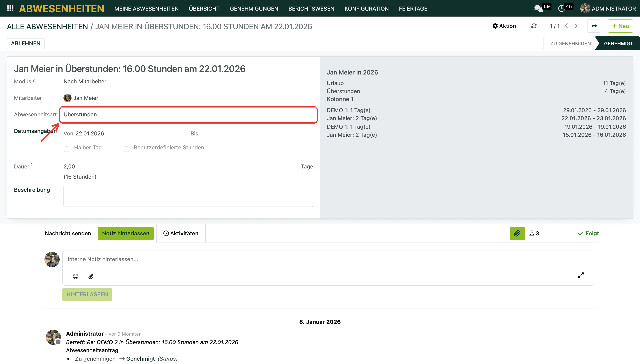Go back to Alle Abwesenheiten breadcrumb
The image size is (640, 364).
pyautogui.click(x=47, y=26)
